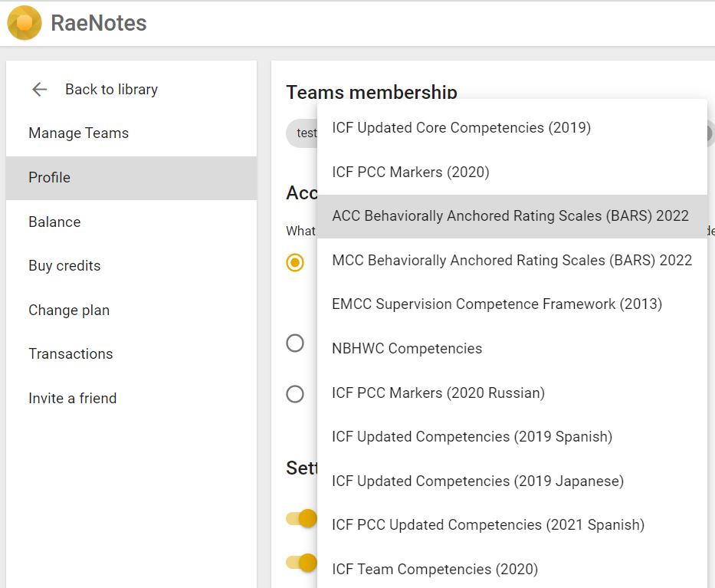
Task: Toggle the upper settings switch
Action: (301, 519)
